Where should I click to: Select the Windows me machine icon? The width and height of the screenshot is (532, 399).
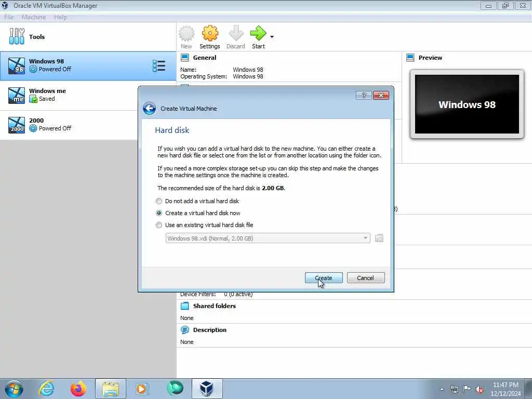pyautogui.click(x=16, y=96)
